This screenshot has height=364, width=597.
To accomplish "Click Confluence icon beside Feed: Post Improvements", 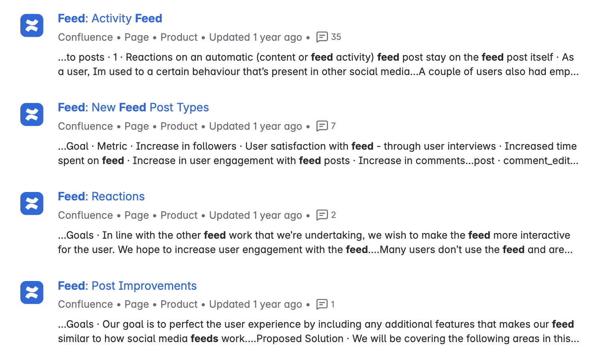I will [32, 293].
